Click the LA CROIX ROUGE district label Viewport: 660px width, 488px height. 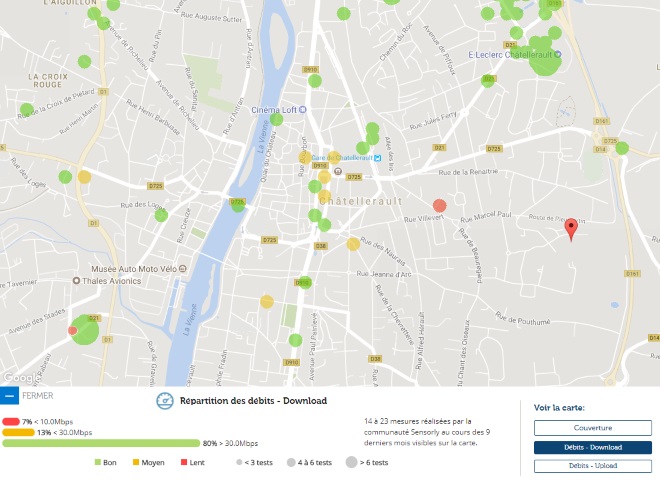[48, 80]
